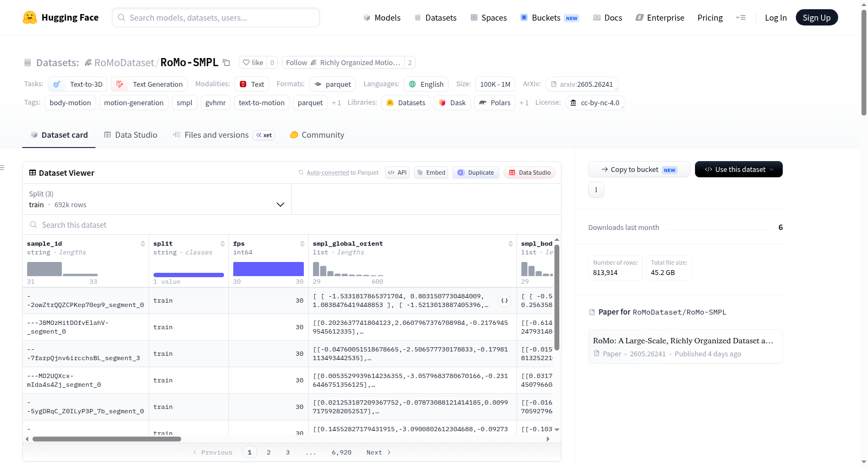The image size is (868, 467).
Task: Click the sample_id lengths histogram
Action: click(x=62, y=269)
